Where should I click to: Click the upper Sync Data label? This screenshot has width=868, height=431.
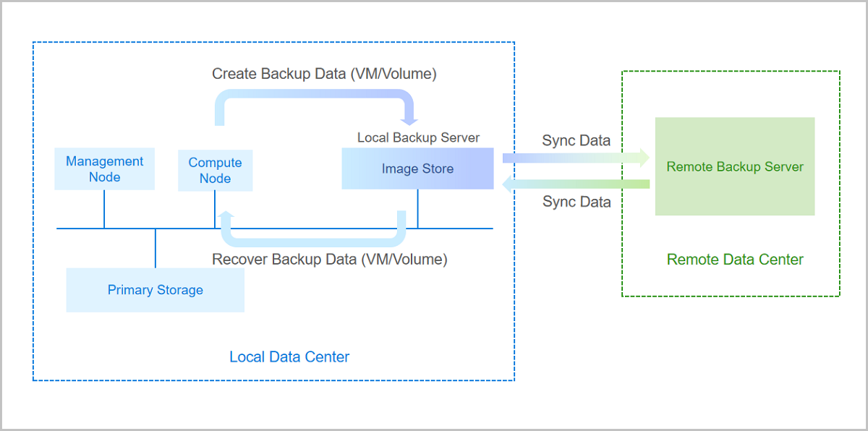pos(576,140)
